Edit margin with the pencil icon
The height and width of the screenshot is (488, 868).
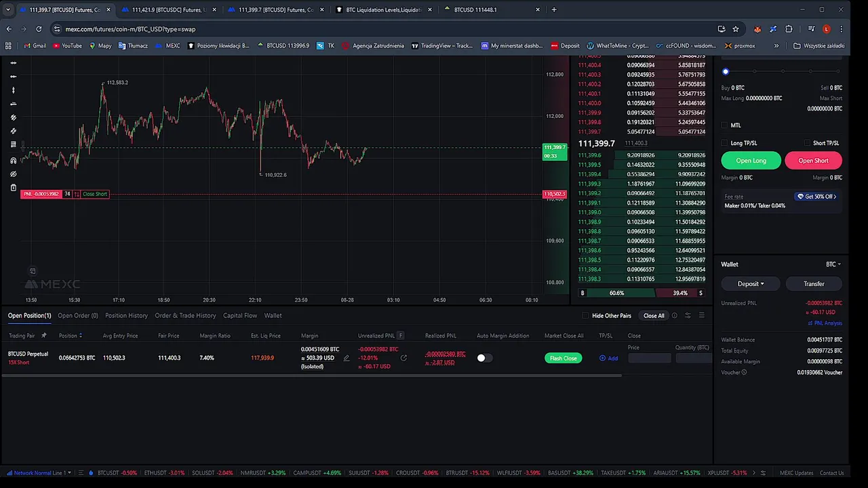click(347, 358)
